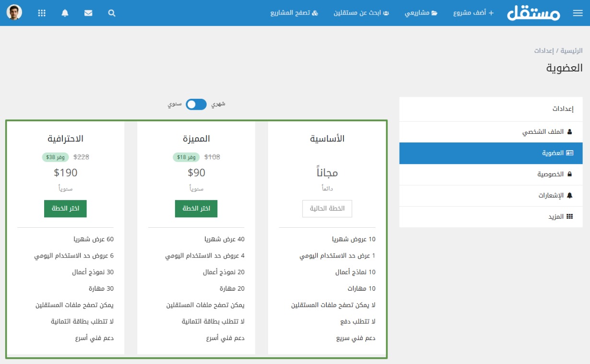Show notifications bell icon
The image size is (590, 364).
[65, 13]
